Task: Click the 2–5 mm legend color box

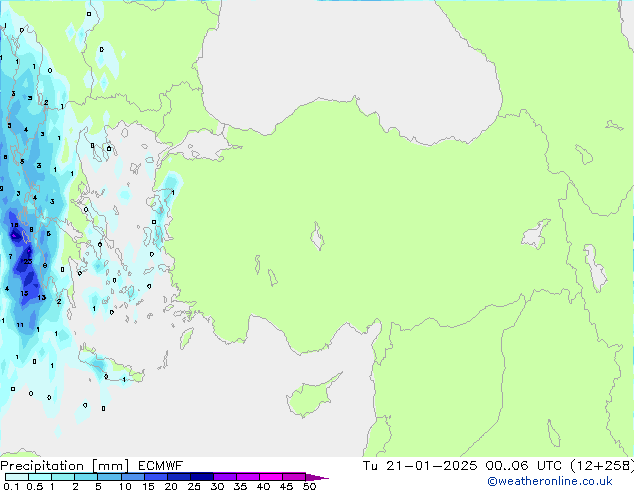Action: [x=86, y=477]
